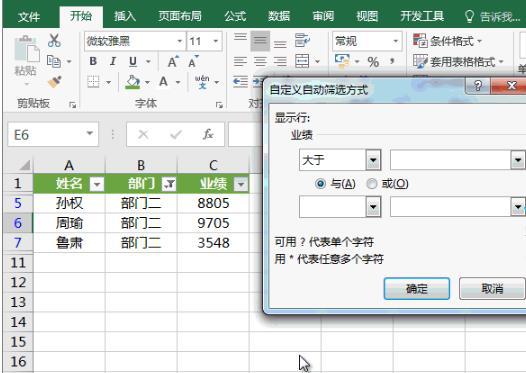
Task: Open the font name 微软雅黑 dropdown
Action: (180, 41)
